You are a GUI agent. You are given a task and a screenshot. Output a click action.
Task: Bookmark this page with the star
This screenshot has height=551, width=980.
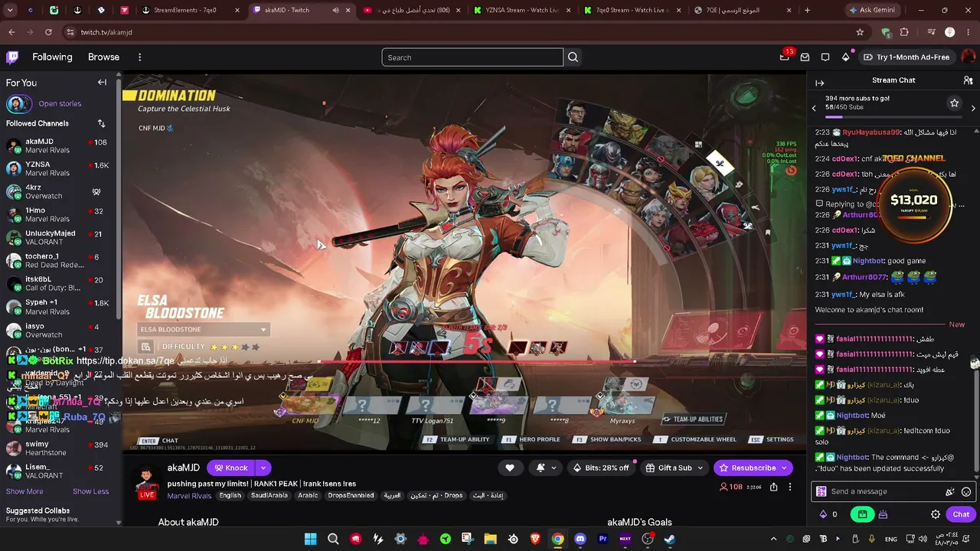pos(860,32)
